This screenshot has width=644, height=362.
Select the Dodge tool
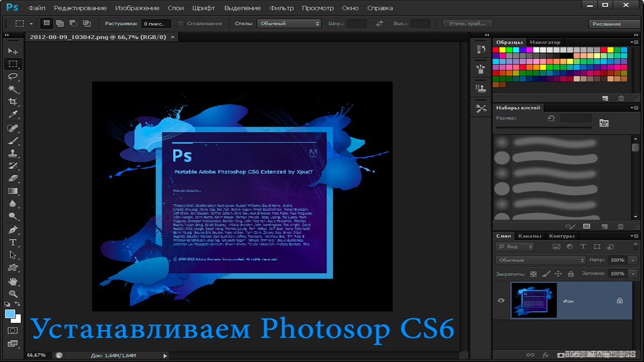click(13, 216)
